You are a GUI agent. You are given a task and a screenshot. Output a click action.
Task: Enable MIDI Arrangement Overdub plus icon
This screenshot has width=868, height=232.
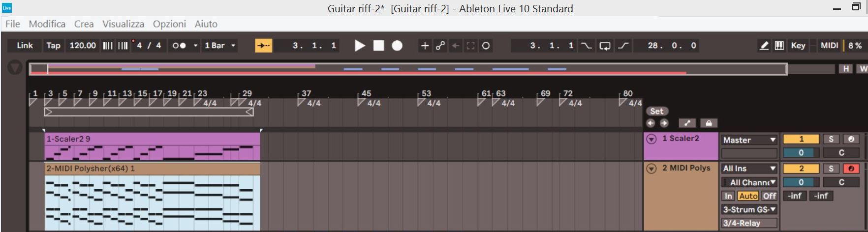click(425, 46)
